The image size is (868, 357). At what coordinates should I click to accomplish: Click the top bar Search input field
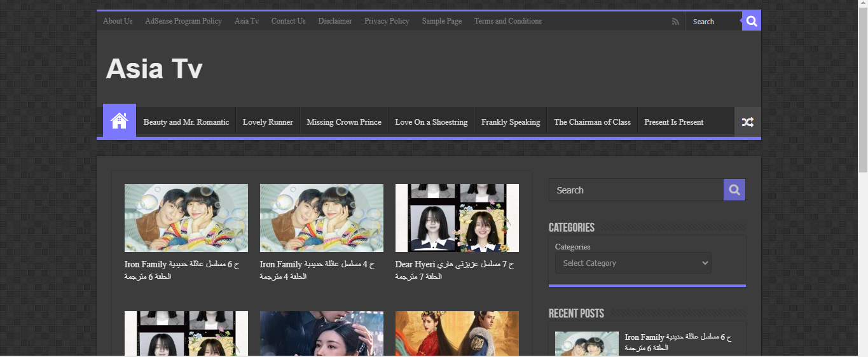coord(713,22)
